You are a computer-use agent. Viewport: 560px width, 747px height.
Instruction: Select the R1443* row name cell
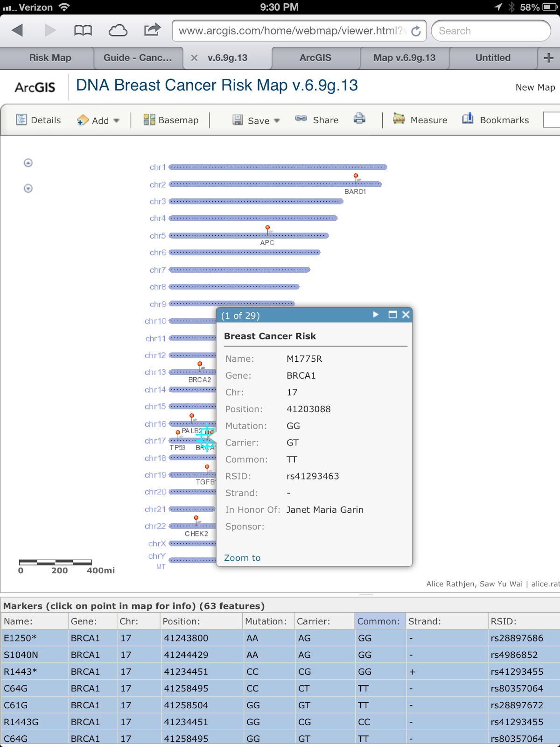pyautogui.click(x=34, y=672)
